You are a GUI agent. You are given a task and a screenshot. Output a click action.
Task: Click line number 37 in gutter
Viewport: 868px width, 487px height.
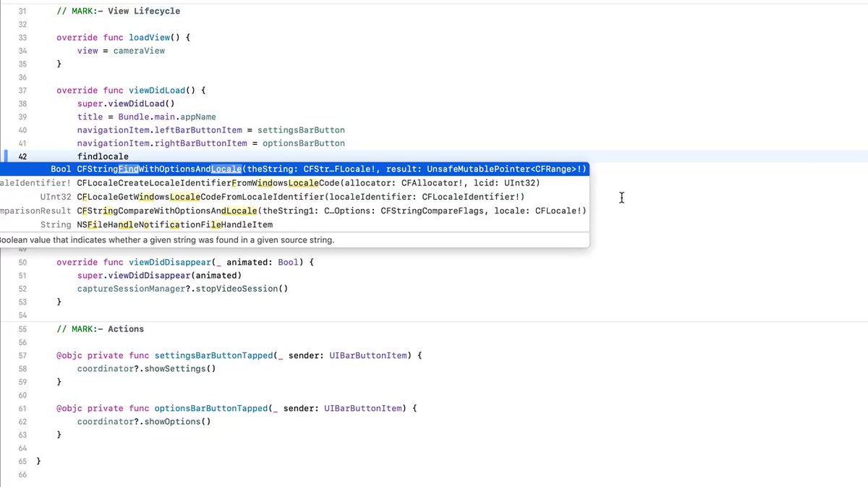point(22,90)
